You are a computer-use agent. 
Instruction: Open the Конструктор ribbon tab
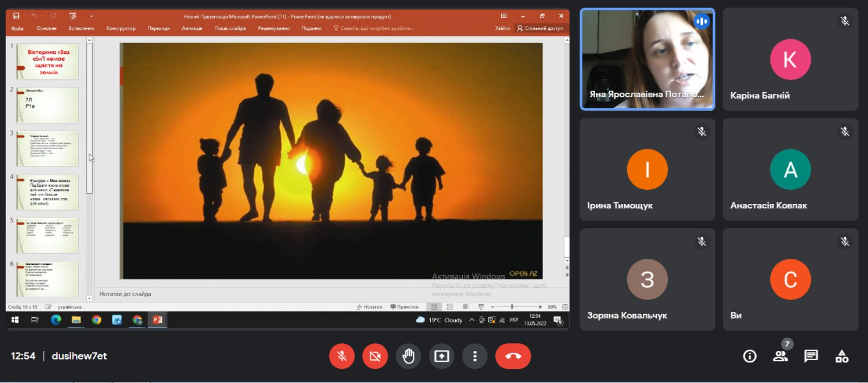click(x=121, y=28)
